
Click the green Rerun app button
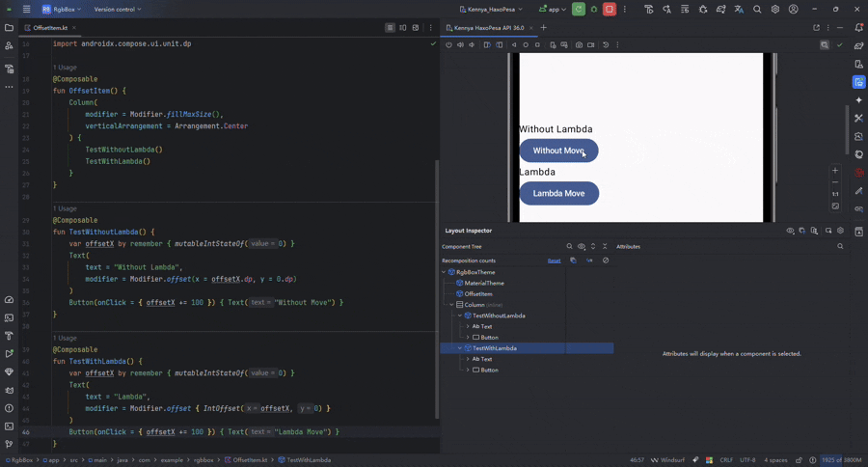579,10
